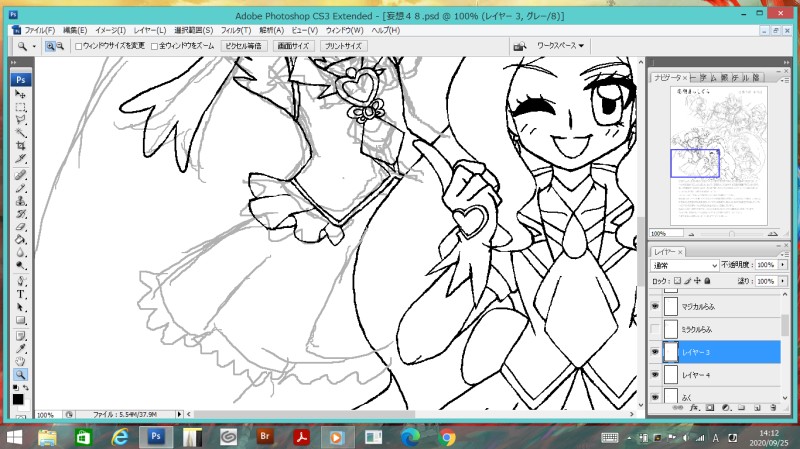The width and height of the screenshot is (800, 449).
Task: Select the Rectangle shape tool
Action: tap(20, 320)
